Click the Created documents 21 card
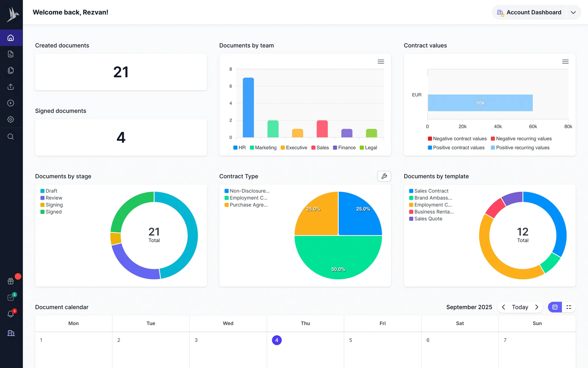The width and height of the screenshot is (588, 368). pos(121,72)
